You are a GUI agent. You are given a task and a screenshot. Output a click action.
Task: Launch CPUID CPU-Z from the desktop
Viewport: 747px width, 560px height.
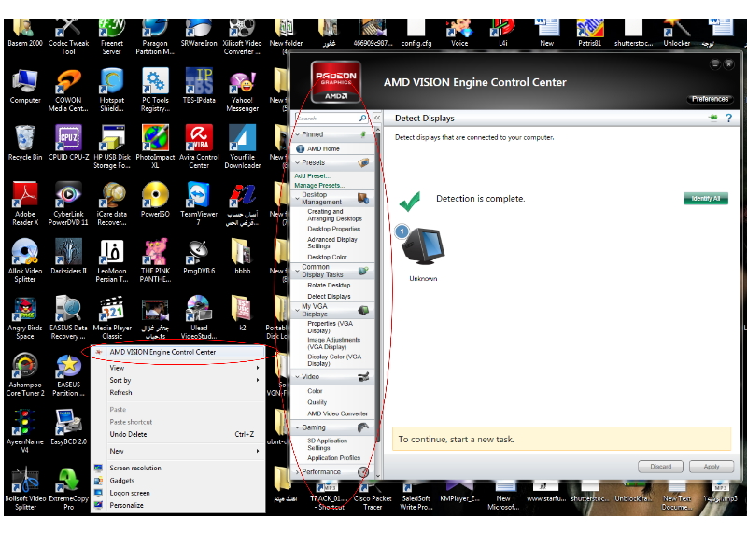pos(68,144)
